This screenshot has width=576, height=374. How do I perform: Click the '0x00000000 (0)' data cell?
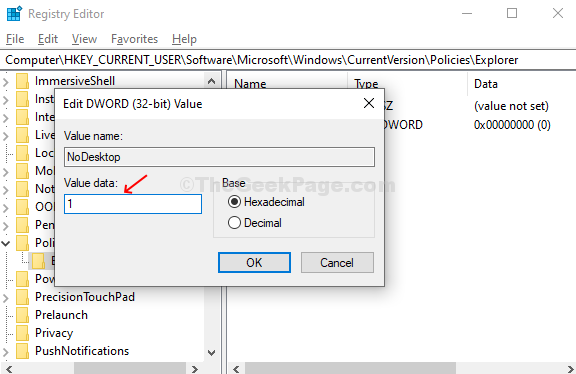pyautogui.click(x=512, y=125)
